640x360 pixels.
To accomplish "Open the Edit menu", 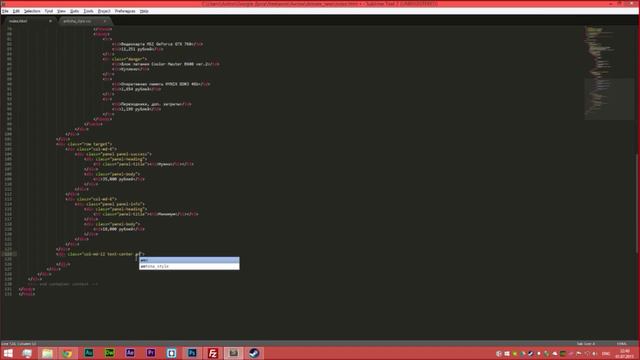I will tap(16, 11).
